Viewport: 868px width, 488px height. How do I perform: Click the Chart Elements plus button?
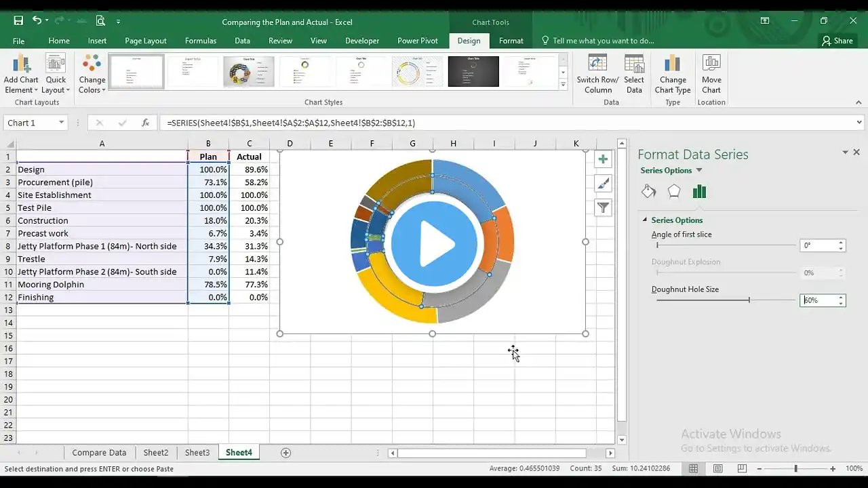tap(603, 159)
